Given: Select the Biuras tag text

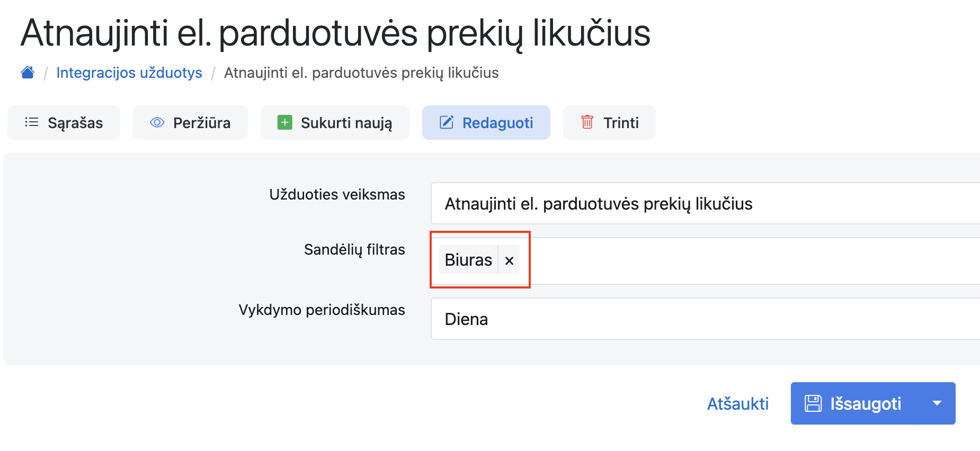Looking at the screenshot, I should tap(468, 260).
